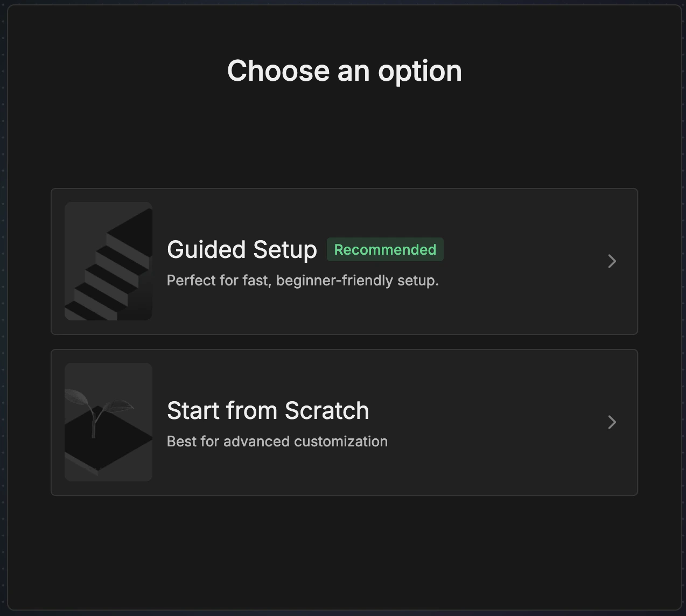Click the 'Start from Scratch' title text
Viewport: 686px width, 616px height.
[268, 410]
